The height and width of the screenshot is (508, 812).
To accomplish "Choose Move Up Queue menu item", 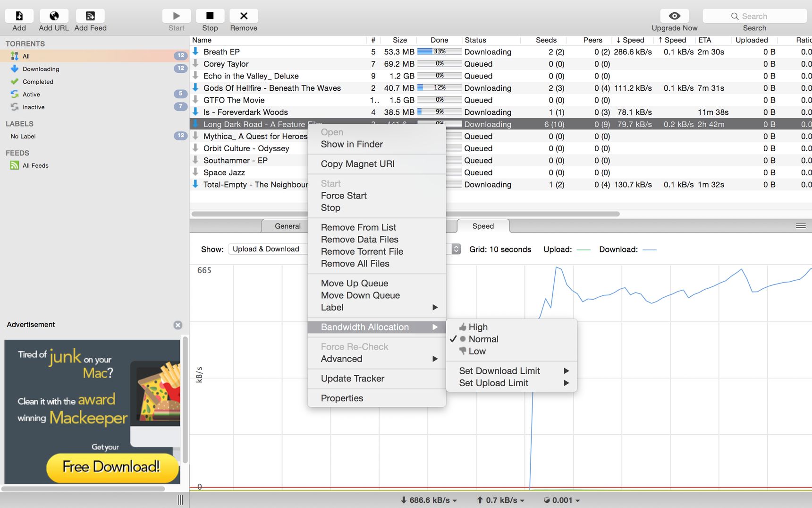I will (377, 283).
